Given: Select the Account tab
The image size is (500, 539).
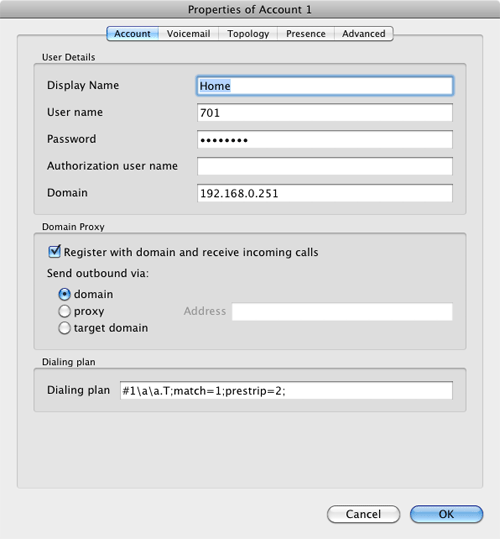Looking at the screenshot, I should click(133, 34).
